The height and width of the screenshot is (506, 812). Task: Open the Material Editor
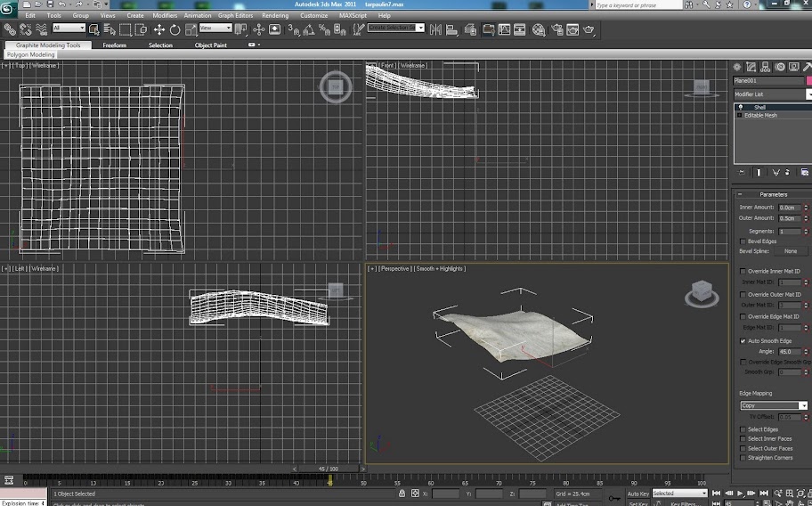click(539, 29)
